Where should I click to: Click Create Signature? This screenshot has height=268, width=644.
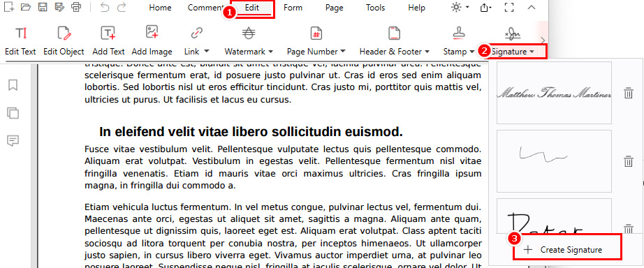(568, 250)
